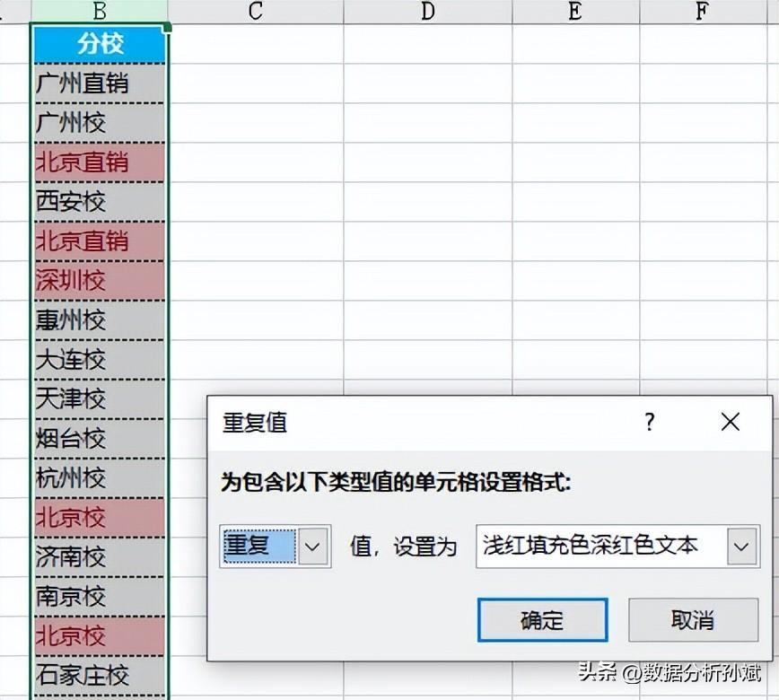The height and width of the screenshot is (700, 779).
Task: Open the 重复 value type dropdown
Action: tap(313, 546)
